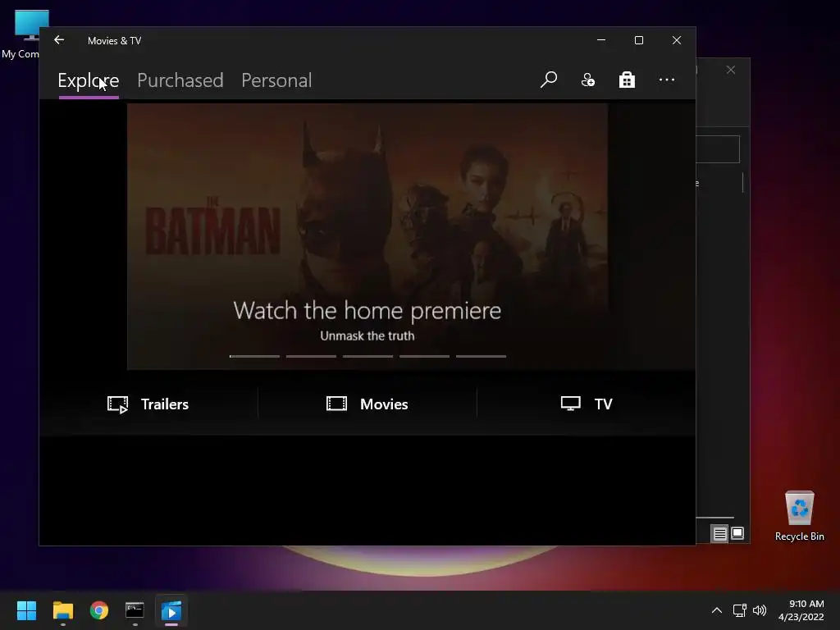Click the input box in background window
Image resolution: width=840 pixels, height=630 pixels.
(x=718, y=149)
